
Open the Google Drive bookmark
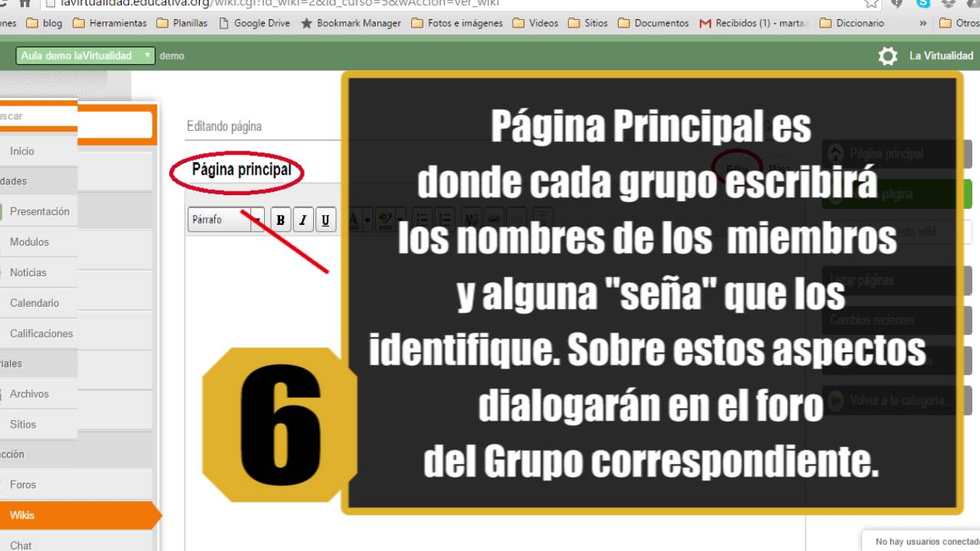pos(254,23)
